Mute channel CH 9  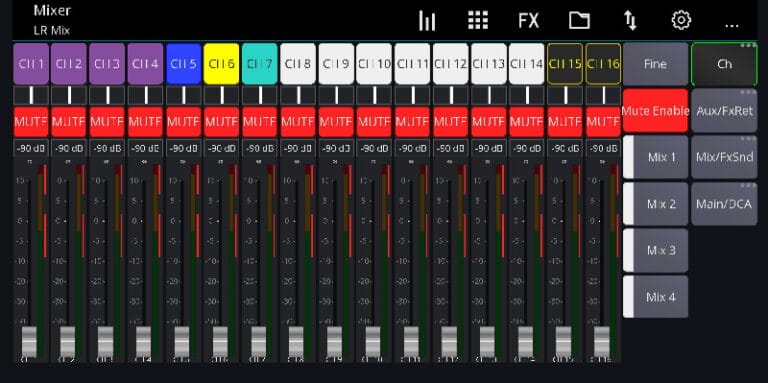(336, 121)
